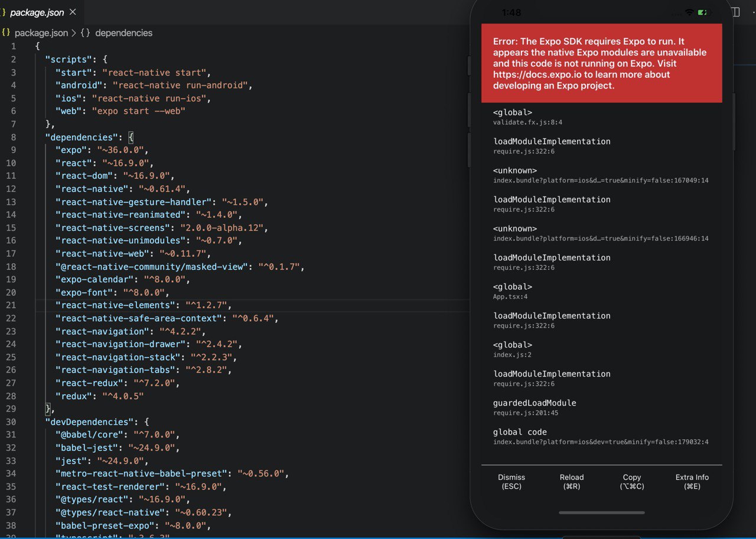This screenshot has width=756, height=539.
Task: Reload the app from the error screen
Action: tap(572, 482)
